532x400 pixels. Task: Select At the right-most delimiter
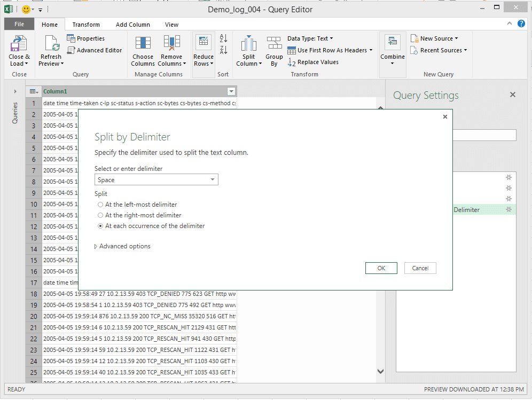pos(100,215)
